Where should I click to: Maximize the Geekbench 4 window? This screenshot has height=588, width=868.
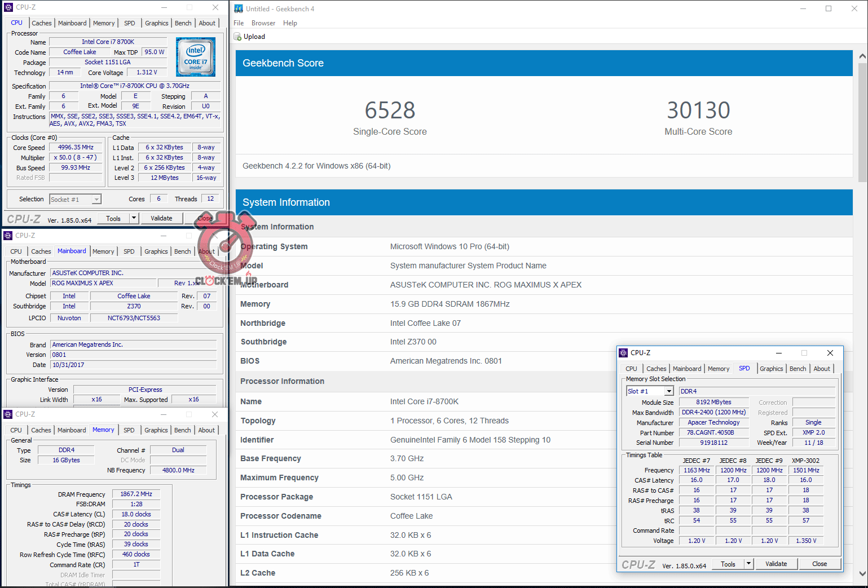[x=828, y=8]
